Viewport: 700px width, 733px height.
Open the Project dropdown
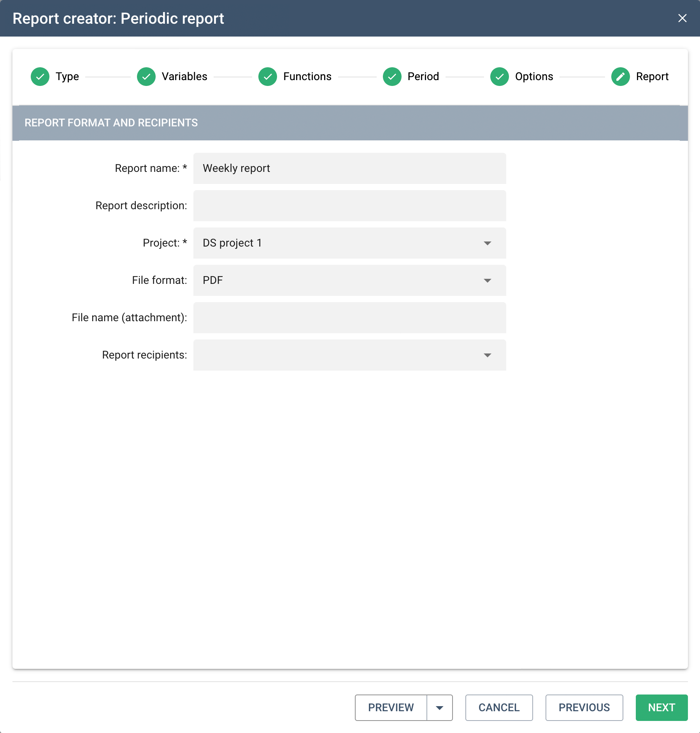[x=350, y=243]
